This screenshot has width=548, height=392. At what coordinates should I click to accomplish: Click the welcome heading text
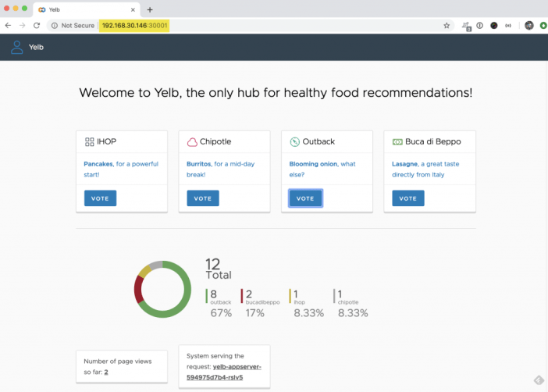click(x=276, y=93)
